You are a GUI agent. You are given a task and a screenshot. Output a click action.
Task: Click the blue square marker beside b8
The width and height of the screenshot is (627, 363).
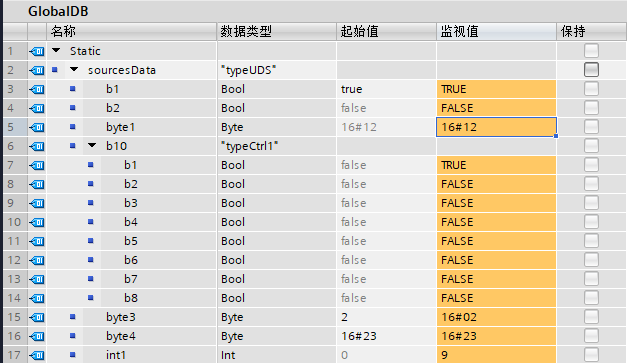coord(91,298)
